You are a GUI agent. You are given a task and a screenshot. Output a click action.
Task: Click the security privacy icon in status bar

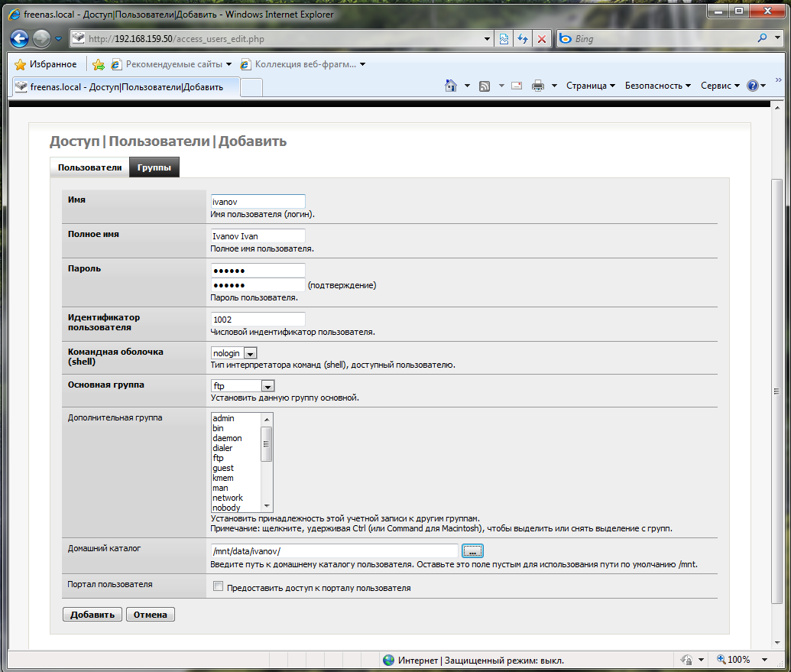[686, 660]
